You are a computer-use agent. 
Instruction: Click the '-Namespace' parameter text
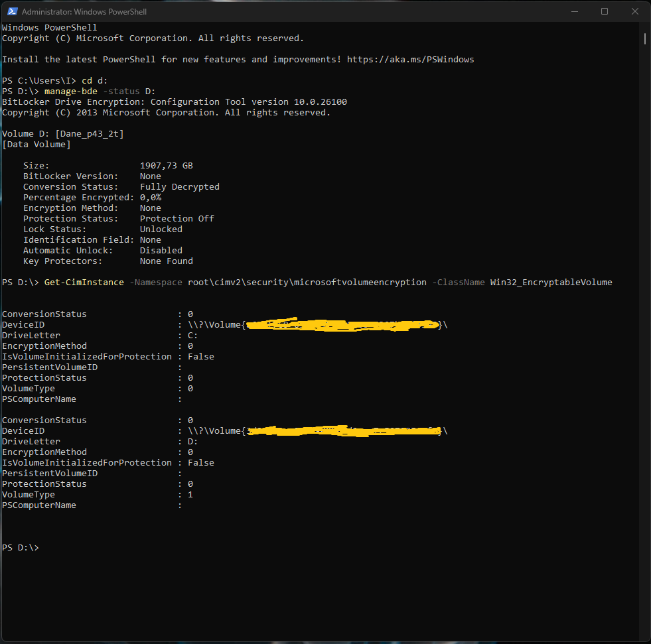(x=155, y=283)
